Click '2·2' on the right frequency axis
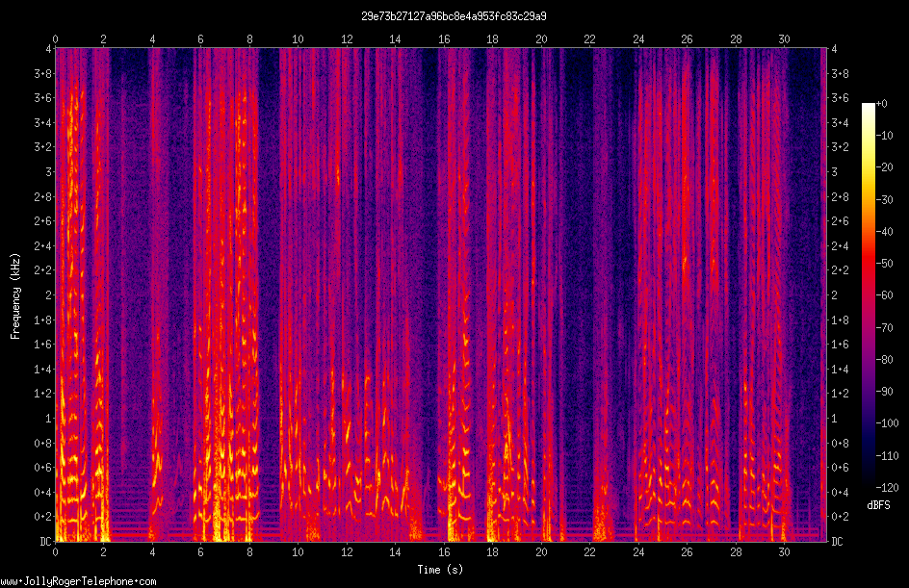 [841, 270]
